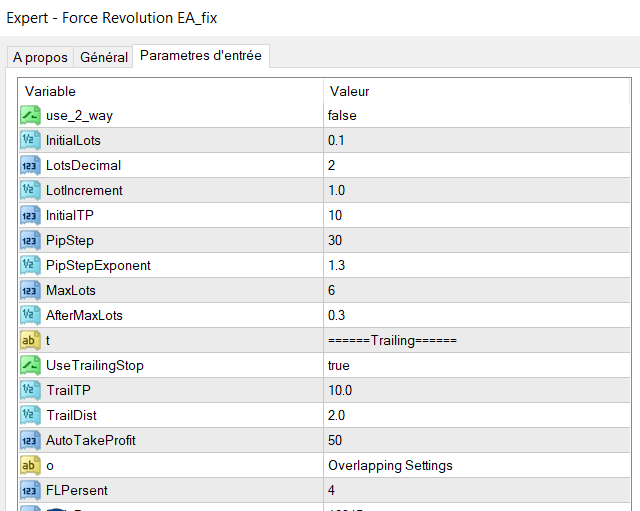
Task: Click the Valeur column header
Action: tap(349, 91)
